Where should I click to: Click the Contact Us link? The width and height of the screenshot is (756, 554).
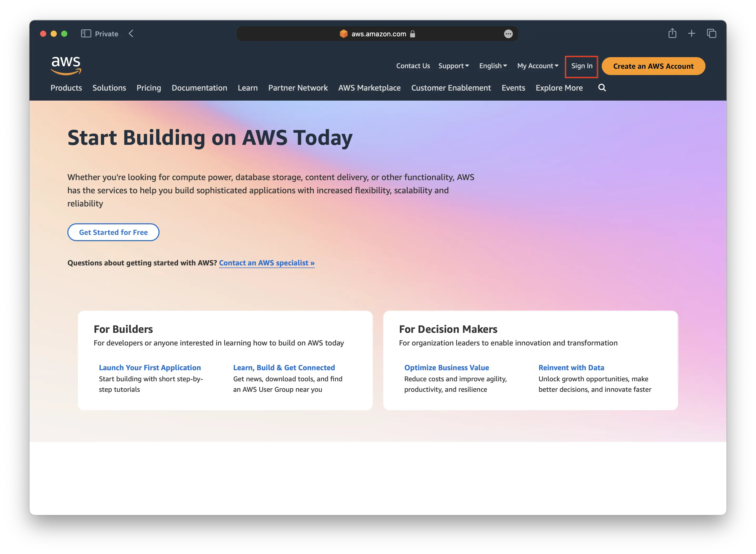click(x=413, y=66)
